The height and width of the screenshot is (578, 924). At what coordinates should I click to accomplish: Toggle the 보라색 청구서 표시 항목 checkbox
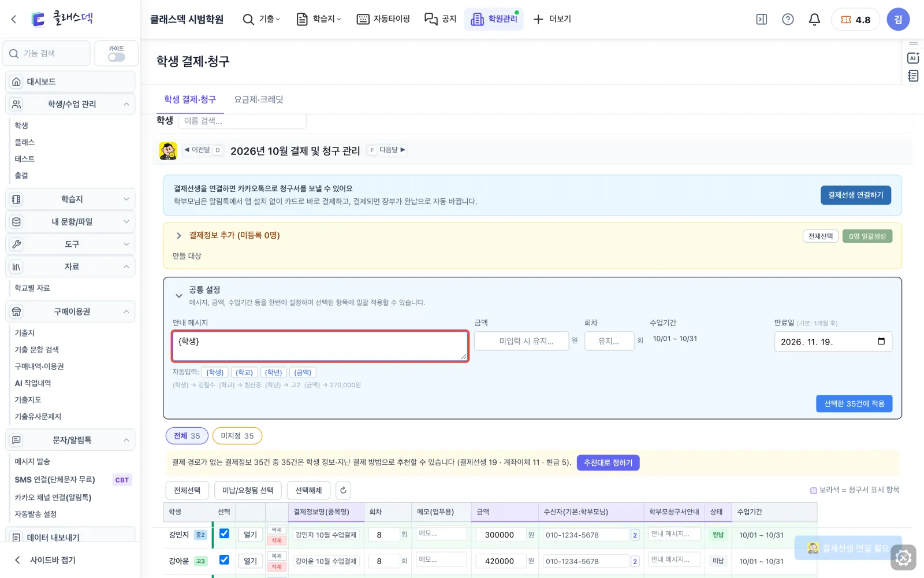[x=814, y=490]
